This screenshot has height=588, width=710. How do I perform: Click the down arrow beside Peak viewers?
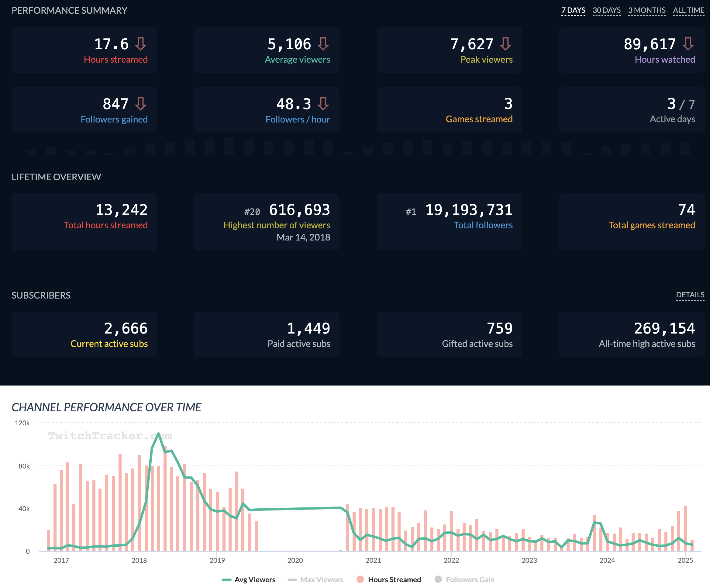click(x=505, y=44)
